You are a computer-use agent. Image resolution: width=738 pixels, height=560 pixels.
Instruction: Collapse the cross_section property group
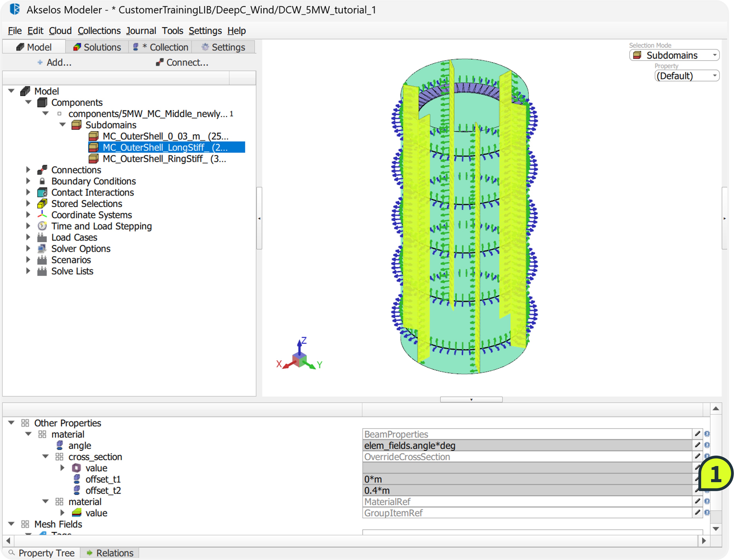click(x=45, y=456)
